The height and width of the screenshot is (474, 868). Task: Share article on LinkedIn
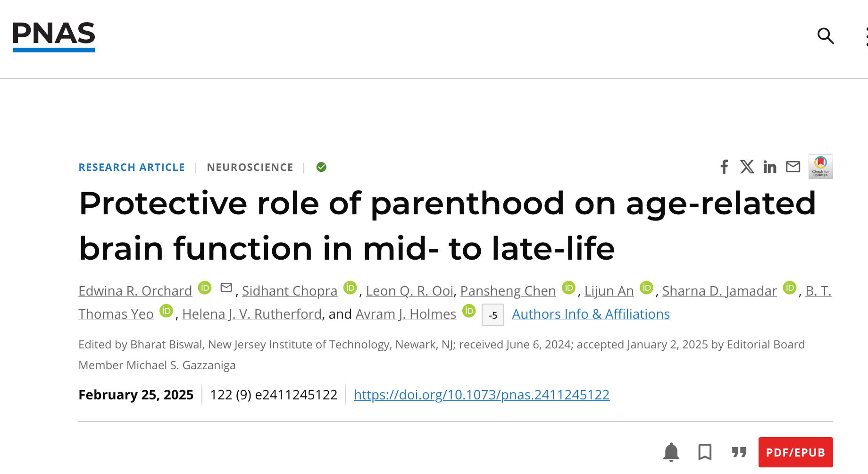pyautogui.click(x=770, y=167)
